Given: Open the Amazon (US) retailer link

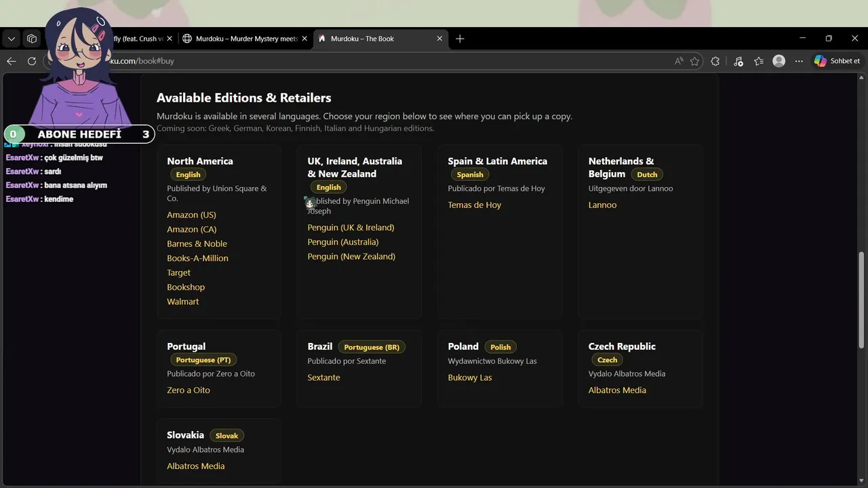Looking at the screenshot, I should (x=191, y=215).
